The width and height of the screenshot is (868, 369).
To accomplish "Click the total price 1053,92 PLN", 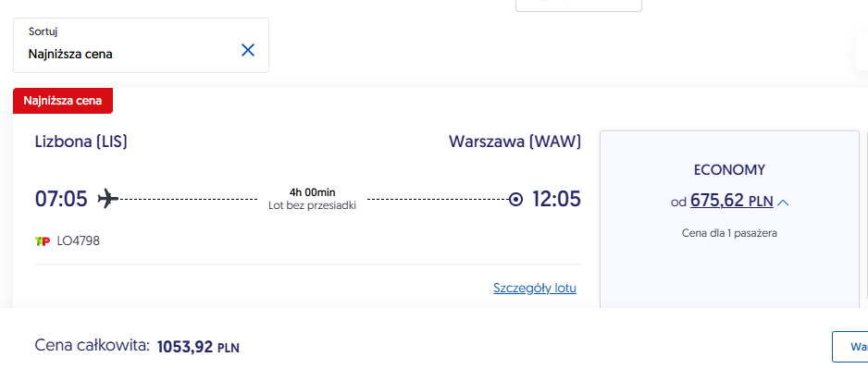I will click(198, 348).
